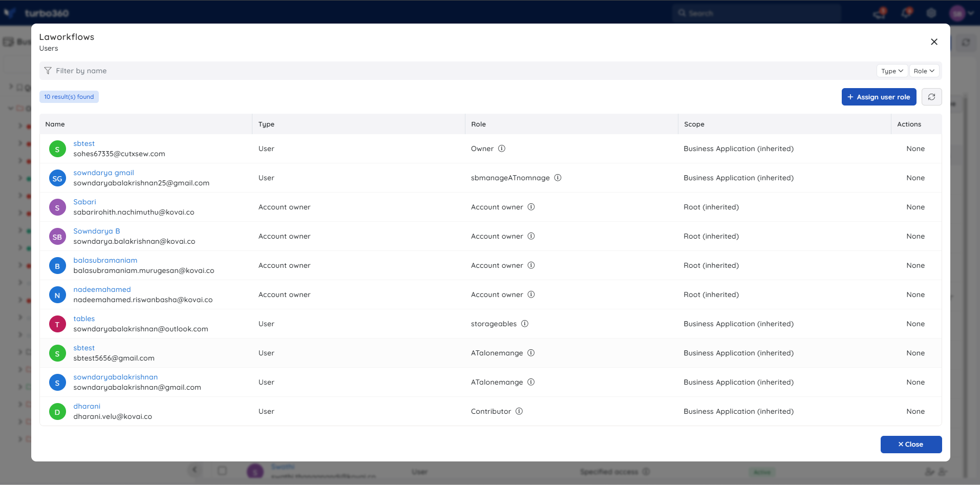
Task: Click the info icon next to storageables
Action: (525, 324)
